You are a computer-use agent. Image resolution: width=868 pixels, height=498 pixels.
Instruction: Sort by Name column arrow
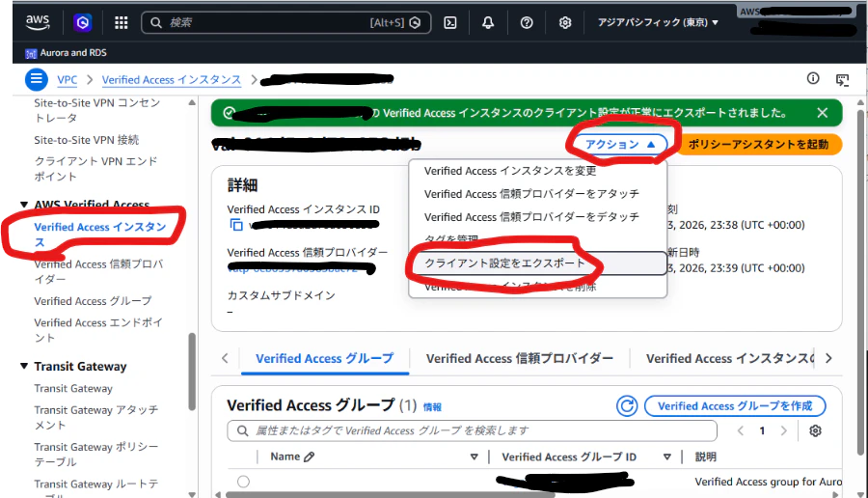[474, 457]
